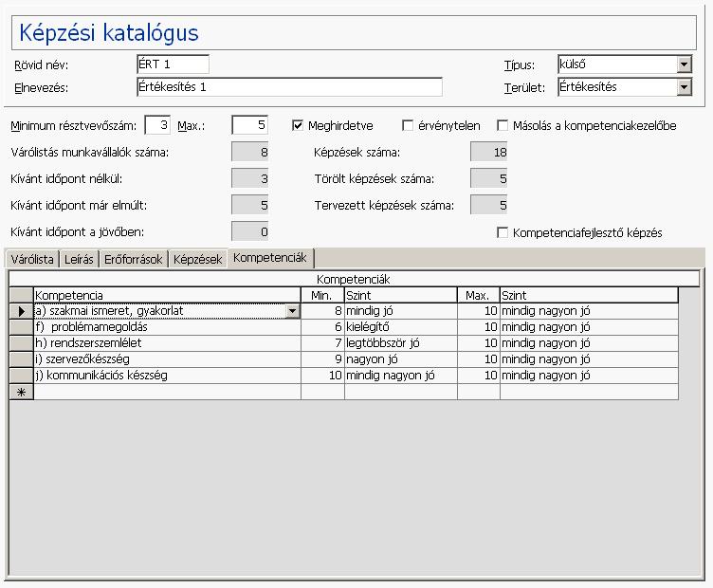
Task: Click the Kívánt időpont már elmúlt value
Action: (249, 205)
